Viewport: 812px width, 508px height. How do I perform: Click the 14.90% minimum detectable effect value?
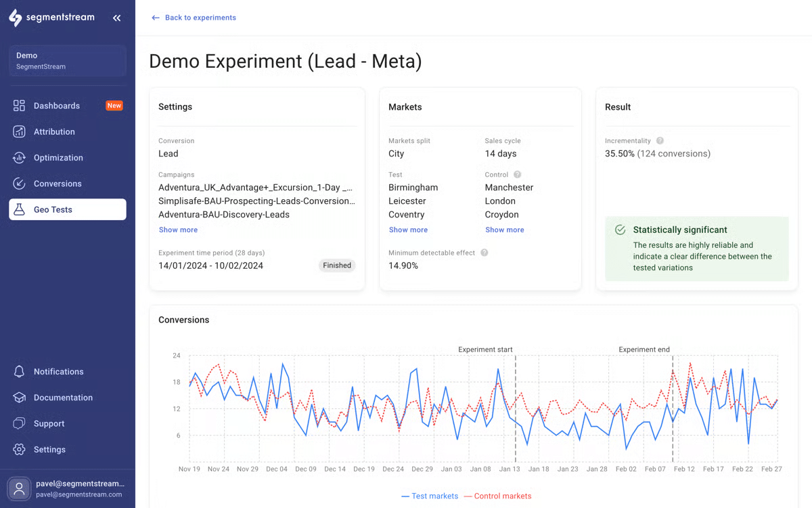[x=403, y=266]
